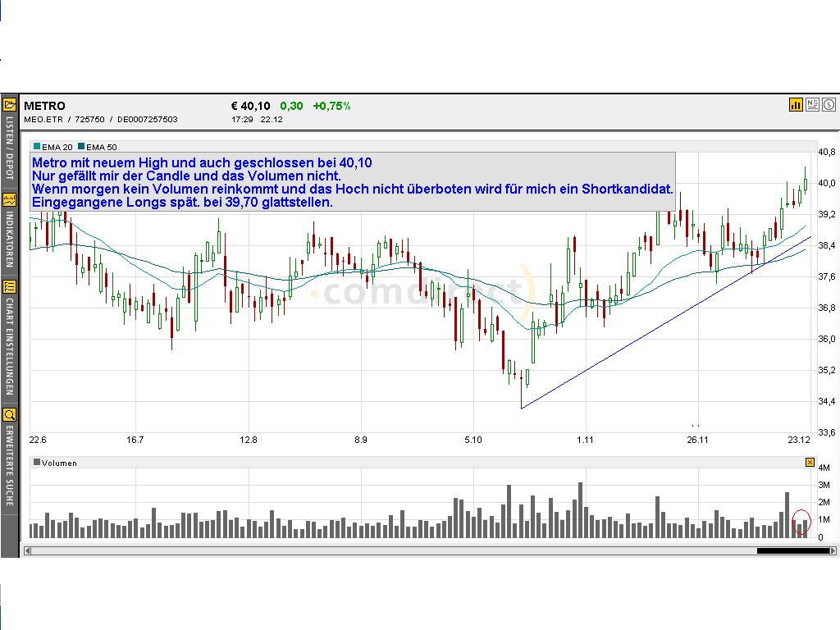Open the ERWEITERTE SUCHE sidebar tab
The image size is (840, 630).
click(x=9, y=466)
